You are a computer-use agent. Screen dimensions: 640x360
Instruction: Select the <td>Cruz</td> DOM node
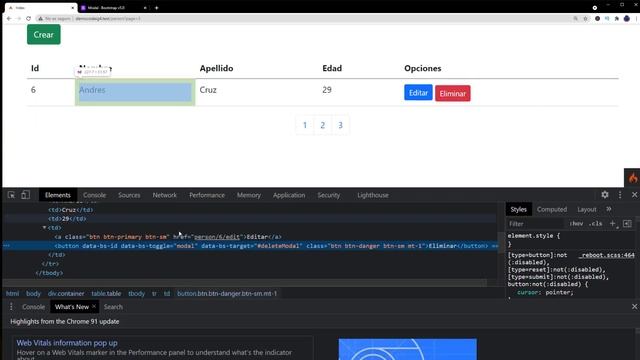[71, 210]
